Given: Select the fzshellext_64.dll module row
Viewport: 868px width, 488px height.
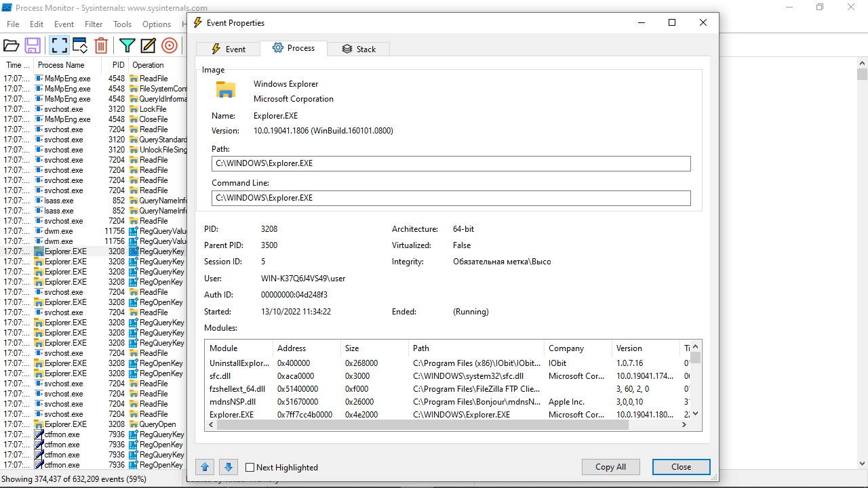Looking at the screenshot, I should click(x=448, y=389).
